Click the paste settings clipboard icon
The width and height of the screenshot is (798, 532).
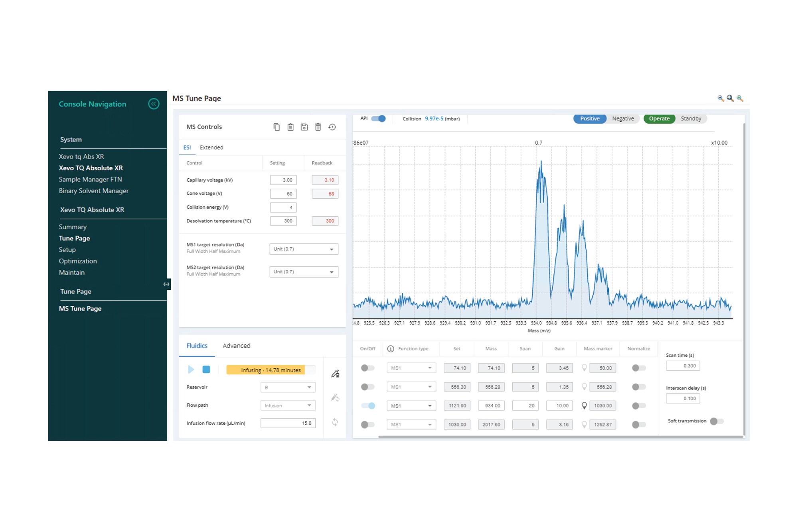pos(290,127)
